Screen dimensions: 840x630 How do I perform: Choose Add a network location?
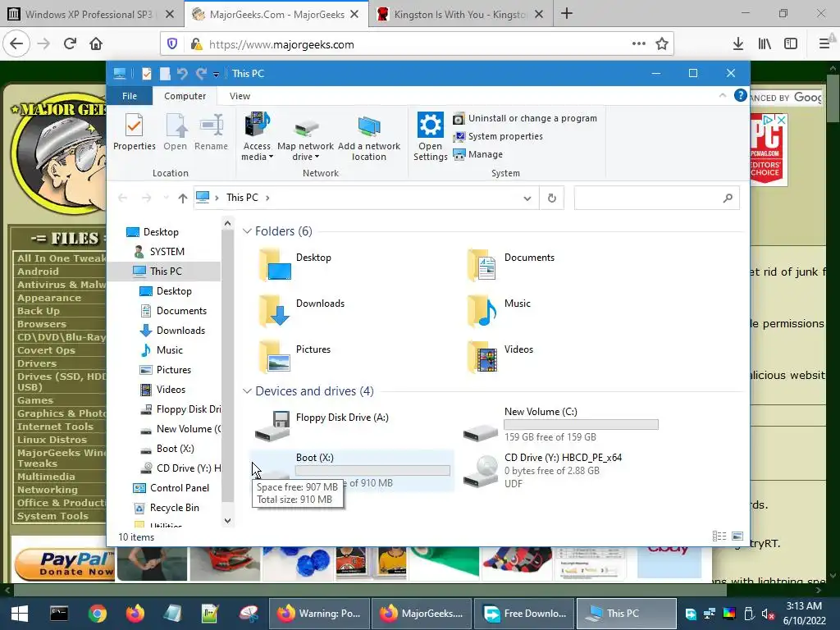(368, 136)
